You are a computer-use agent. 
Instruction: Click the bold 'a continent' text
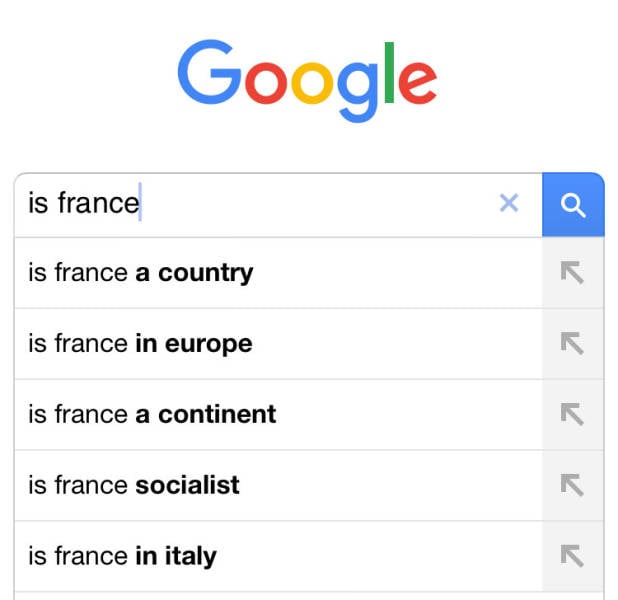205,414
